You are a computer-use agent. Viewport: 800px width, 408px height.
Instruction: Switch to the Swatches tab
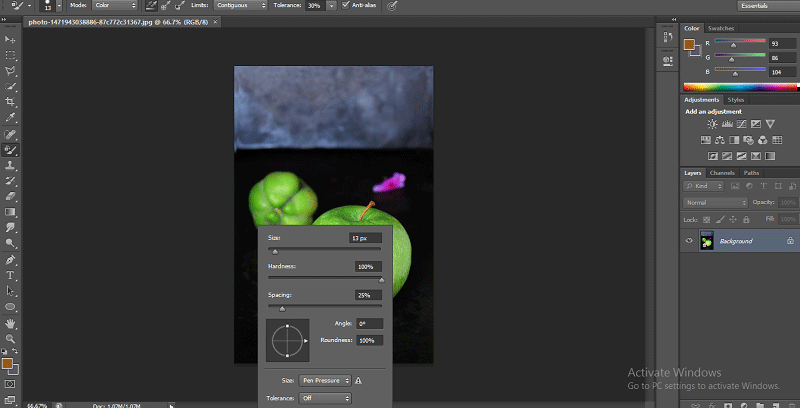[721, 29]
